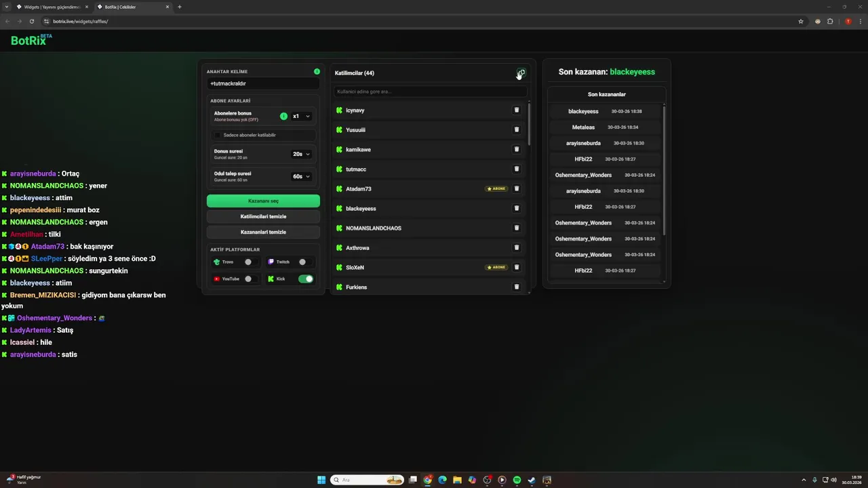Click chat username pepenindedesiii
The image size is (868, 488).
pyautogui.click(x=35, y=210)
